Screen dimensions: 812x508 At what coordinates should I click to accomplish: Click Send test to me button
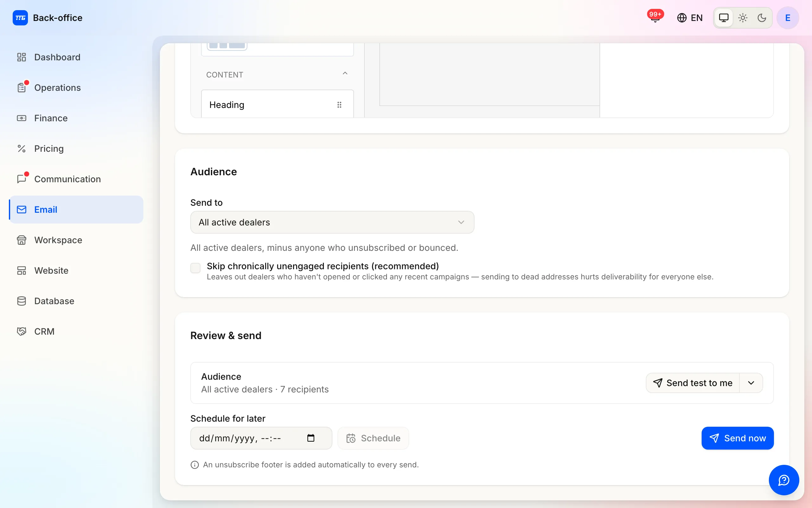coord(692,383)
